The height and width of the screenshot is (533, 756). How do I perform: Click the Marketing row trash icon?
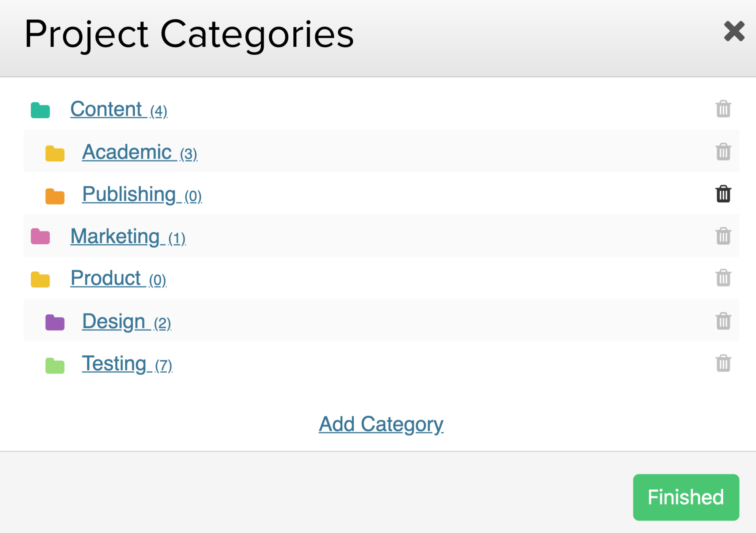[x=723, y=236]
